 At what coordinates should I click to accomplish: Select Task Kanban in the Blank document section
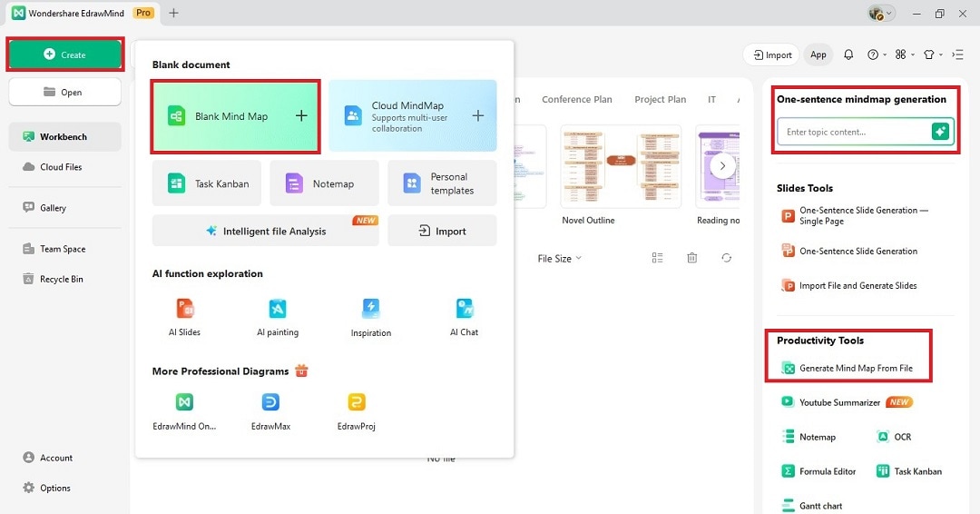coord(207,183)
